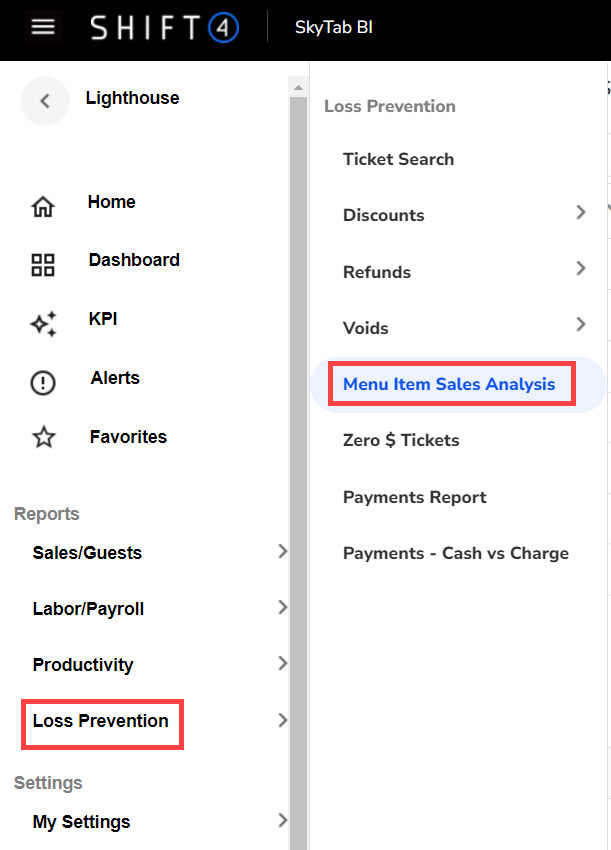
Task: Click the KPI sparkle icon
Action: click(43, 323)
